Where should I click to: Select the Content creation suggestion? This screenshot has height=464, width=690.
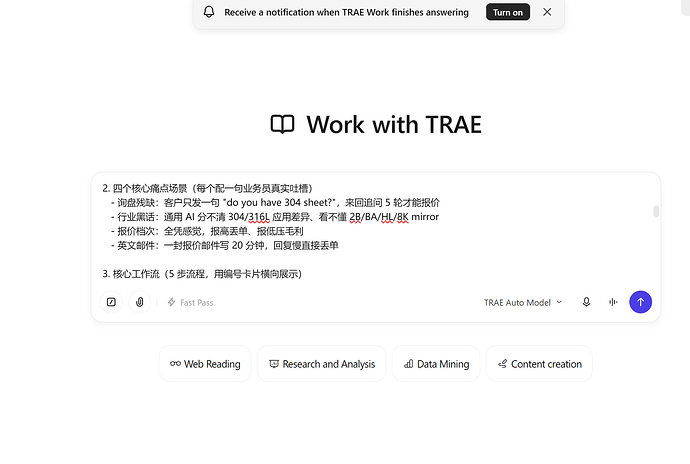tap(540, 364)
